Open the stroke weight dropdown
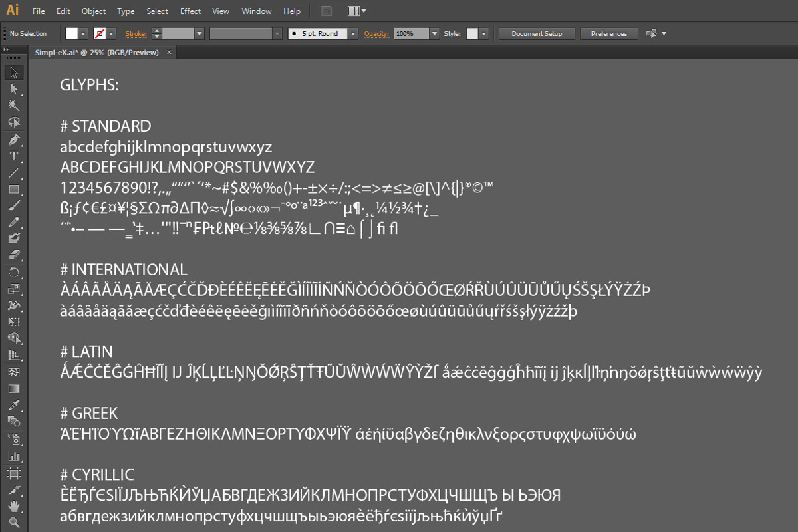 [199, 33]
